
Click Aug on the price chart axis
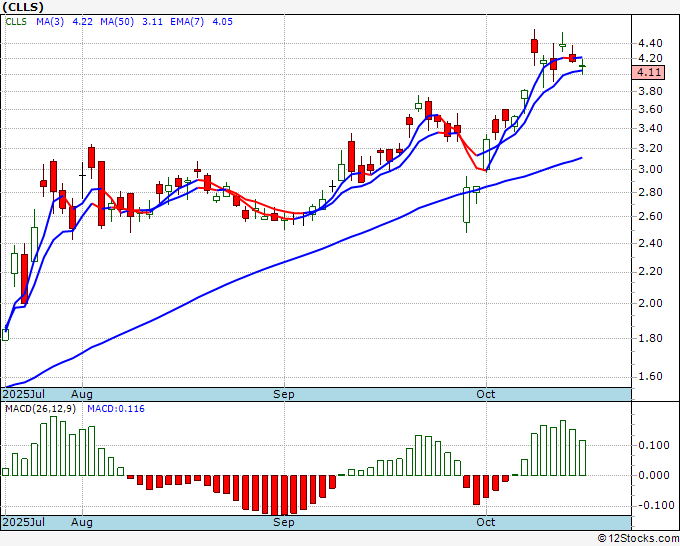(x=82, y=394)
